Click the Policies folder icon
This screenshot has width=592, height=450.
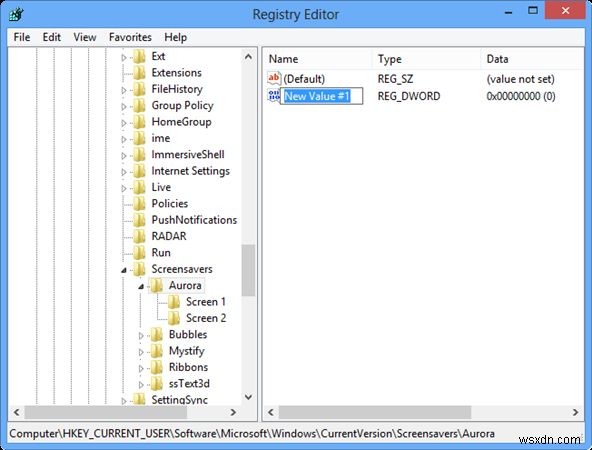point(139,204)
